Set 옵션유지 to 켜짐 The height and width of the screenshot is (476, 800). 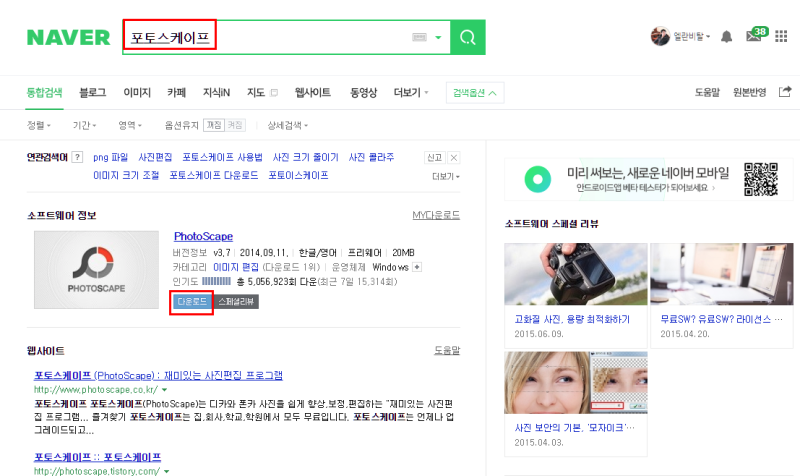235,125
